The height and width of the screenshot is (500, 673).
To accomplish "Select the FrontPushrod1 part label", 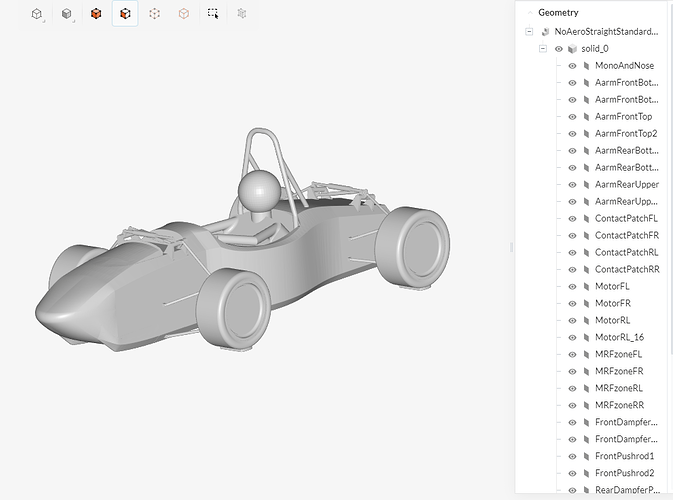I will click(x=626, y=456).
